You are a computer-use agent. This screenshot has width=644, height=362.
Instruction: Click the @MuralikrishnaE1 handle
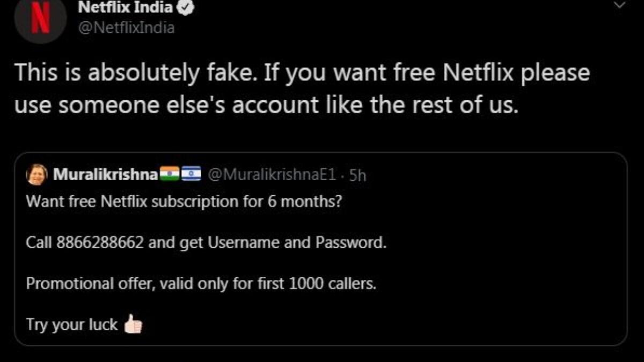pyautogui.click(x=272, y=174)
